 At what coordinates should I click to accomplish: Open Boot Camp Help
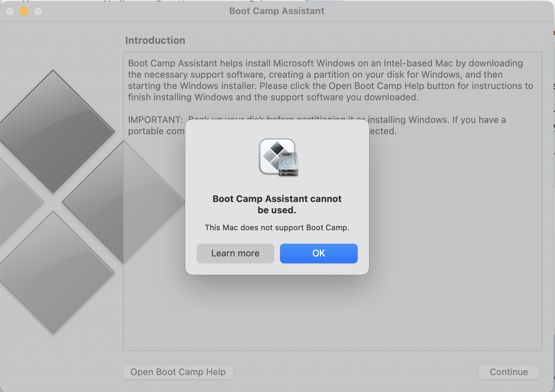178,372
